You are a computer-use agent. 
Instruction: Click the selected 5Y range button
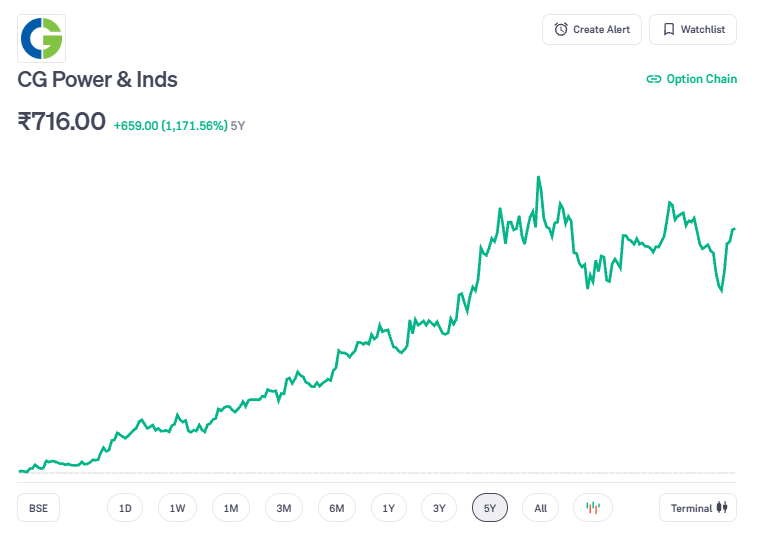pyautogui.click(x=490, y=508)
